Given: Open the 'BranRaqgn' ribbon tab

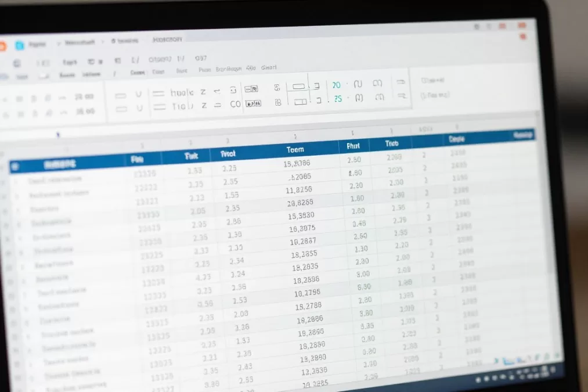Looking at the screenshot, I should point(228,69).
